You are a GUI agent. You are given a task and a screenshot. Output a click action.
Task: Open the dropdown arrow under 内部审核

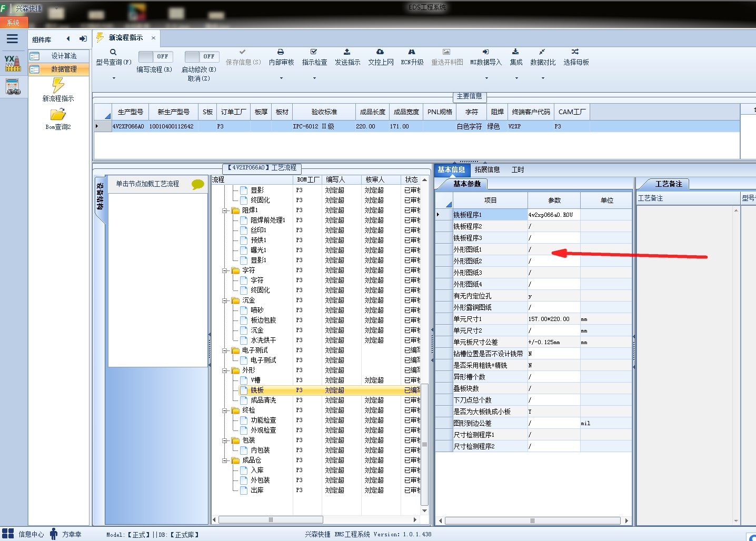(x=281, y=78)
